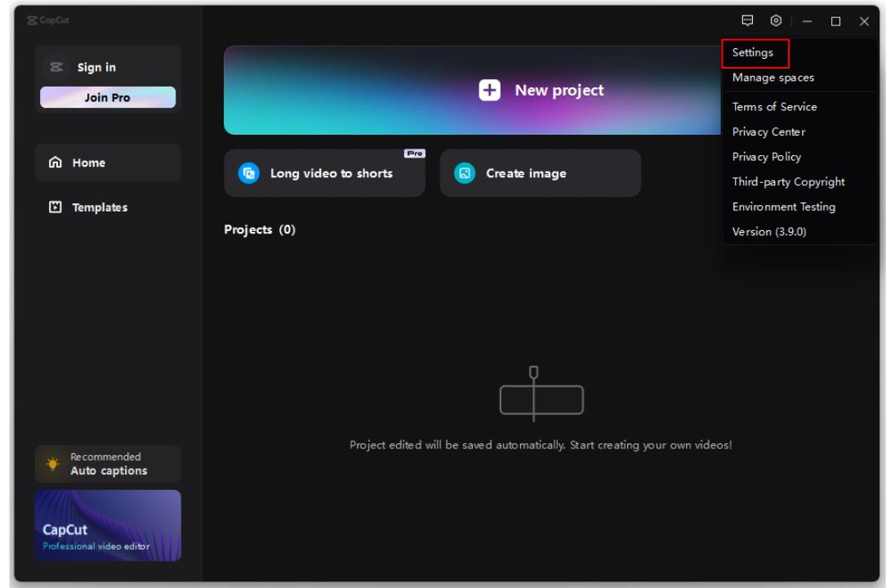Screen dimensions: 895x588
Task: Click the settings hexagon gear icon
Action: click(x=776, y=20)
